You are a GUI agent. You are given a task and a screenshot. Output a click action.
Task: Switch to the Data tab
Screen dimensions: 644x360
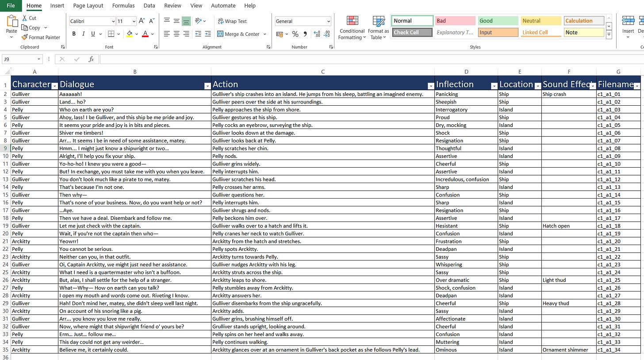(149, 6)
